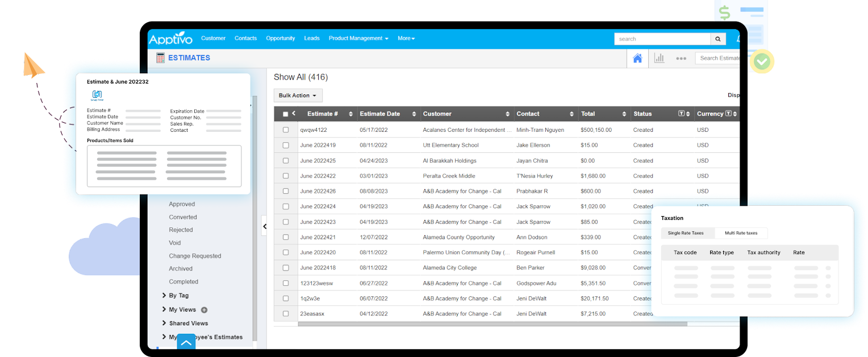Open the Opportunity menu item
Screen dimensions: 868x357
[x=280, y=38]
